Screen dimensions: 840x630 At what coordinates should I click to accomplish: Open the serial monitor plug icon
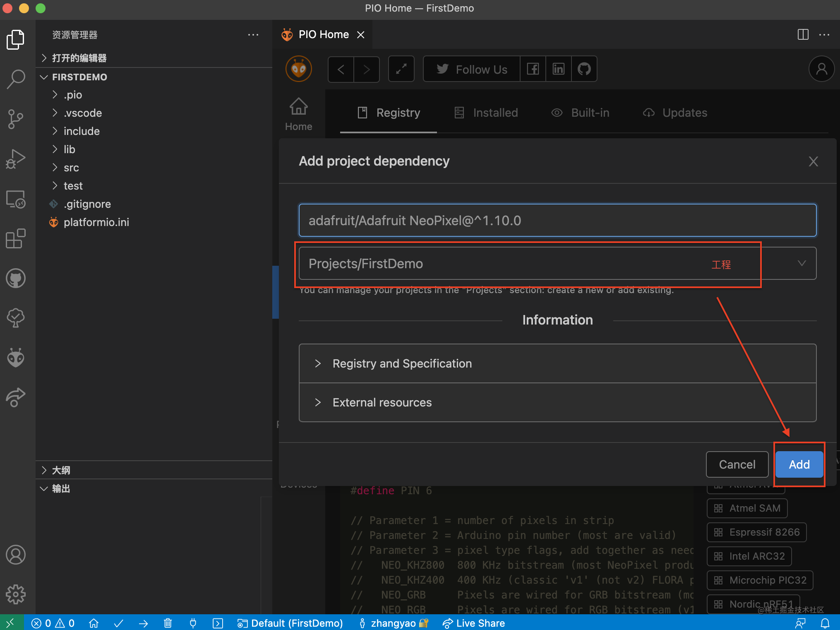pos(193,623)
